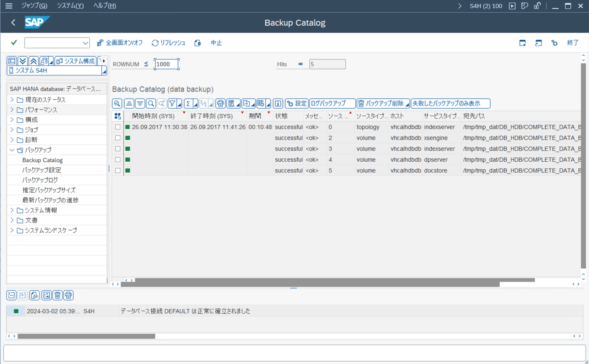The width and height of the screenshot is (589, 364).
Task: Click the trash icon in message log toolbar
Action: point(58,295)
